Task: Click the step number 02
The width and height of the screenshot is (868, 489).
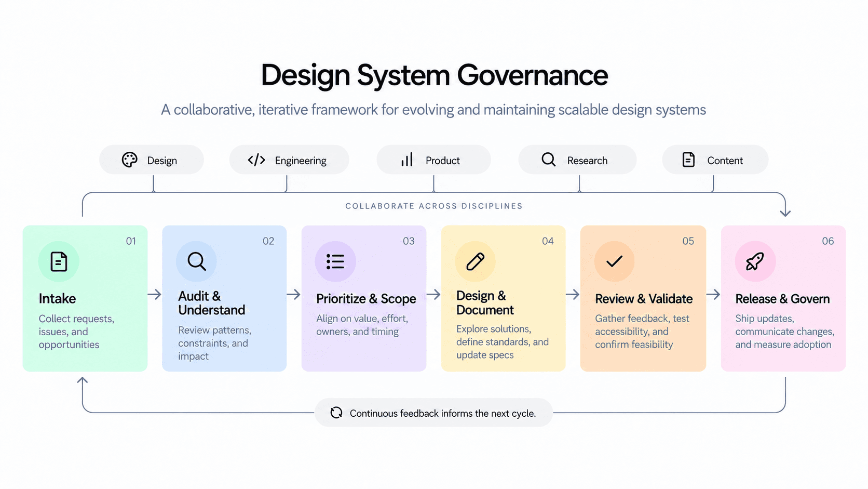Action: (268, 241)
